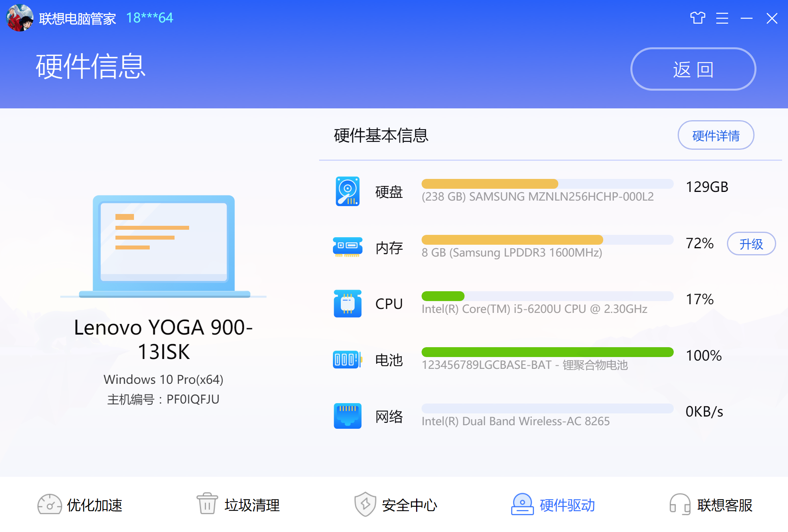
Task: Click the memory module icon
Action: (348, 247)
